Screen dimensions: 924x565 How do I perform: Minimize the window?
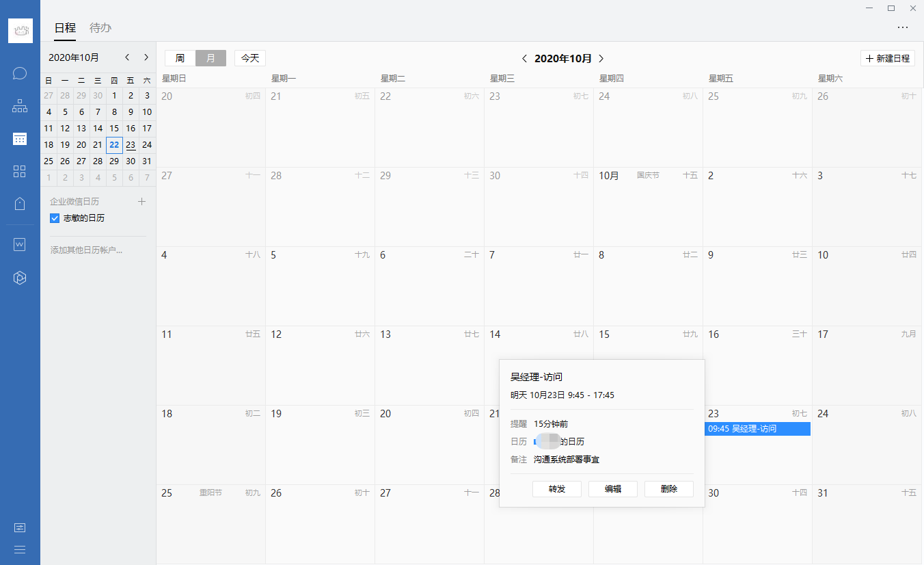point(869,8)
